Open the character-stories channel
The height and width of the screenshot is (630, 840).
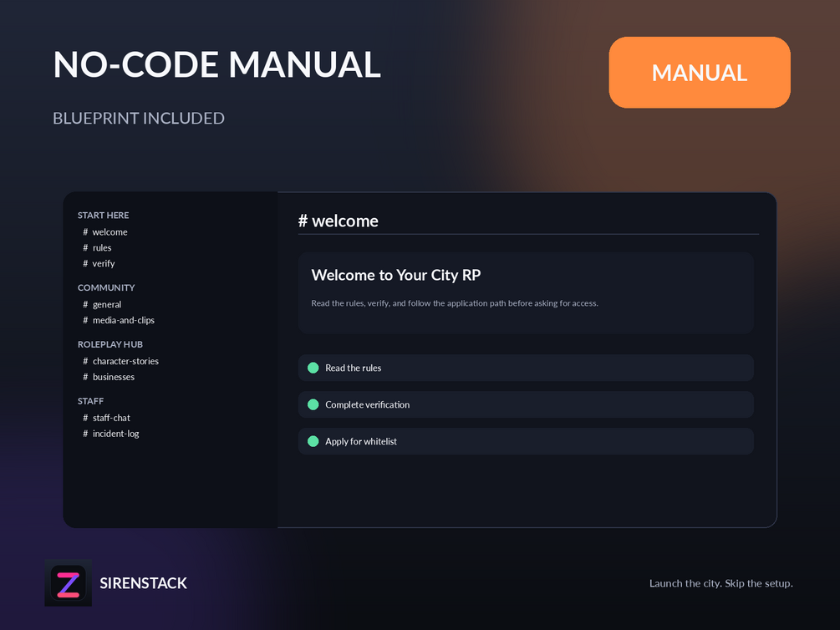tap(120, 361)
